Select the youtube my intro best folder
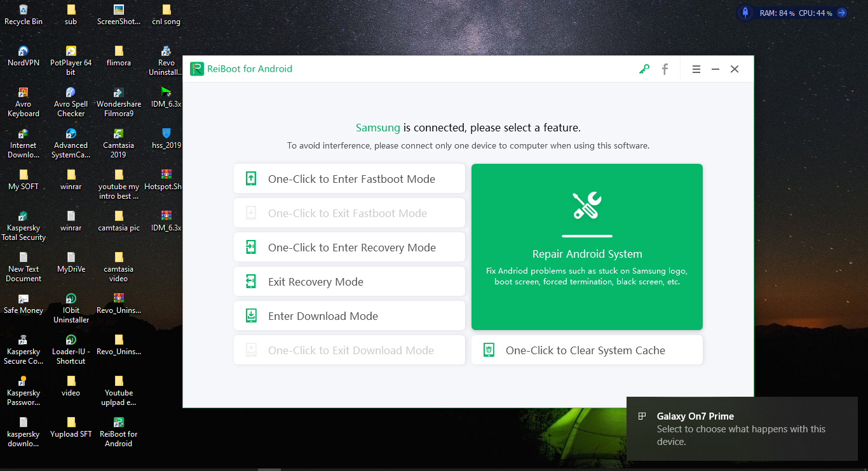The width and height of the screenshot is (868, 471). click(x=119, y=185)
